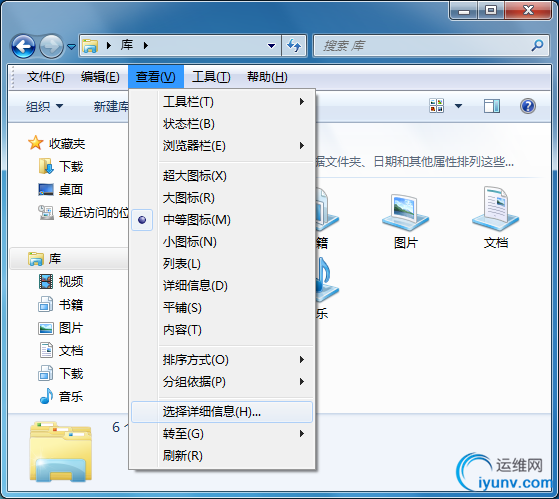The image size is (559, 499).
Task: Select 中等图标(M) view option
Action: click(x=222, y=220)
